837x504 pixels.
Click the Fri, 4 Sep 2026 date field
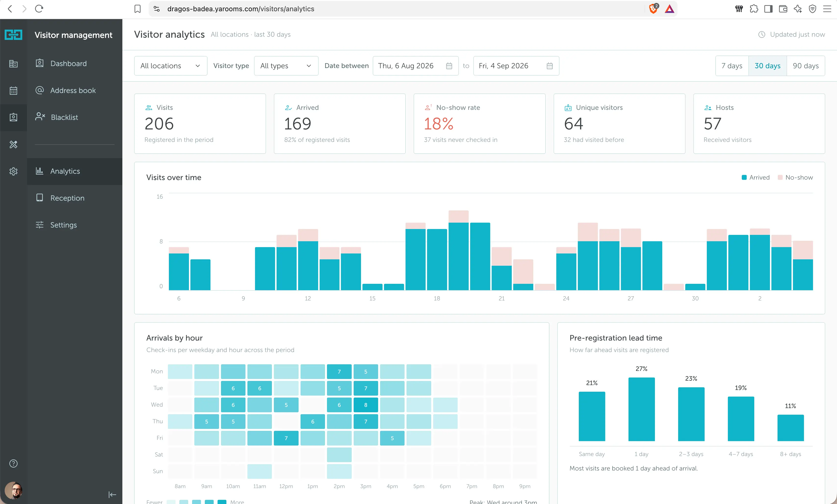pyautogui.click(x=516, y=66)
